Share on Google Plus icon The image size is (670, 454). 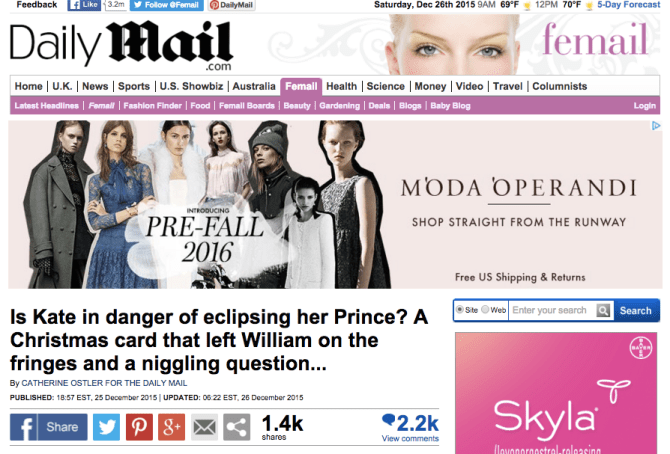coord(171,427)
